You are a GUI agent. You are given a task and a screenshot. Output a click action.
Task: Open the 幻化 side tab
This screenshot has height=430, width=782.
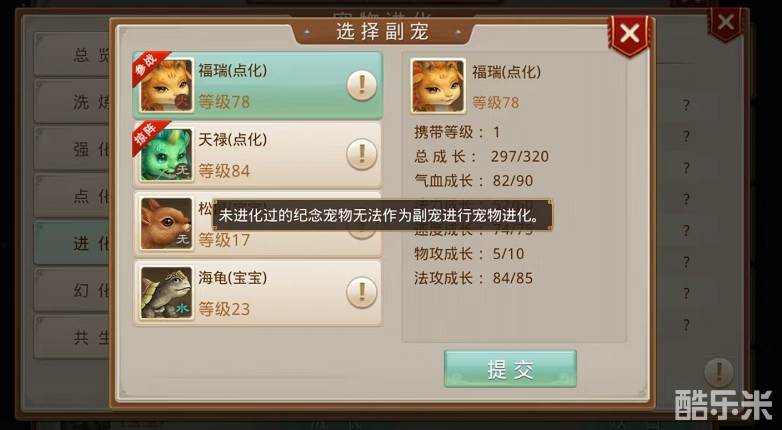[x=73, y=290]
